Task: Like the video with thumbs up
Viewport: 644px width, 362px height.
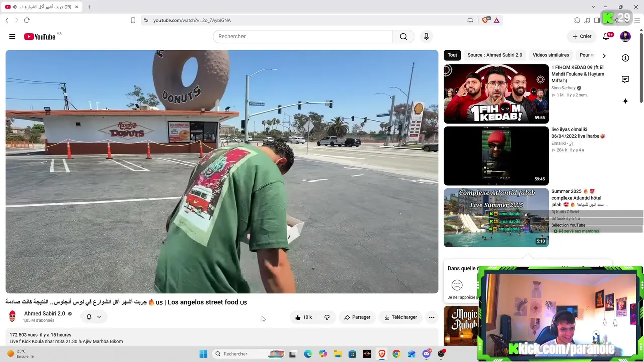Action: coord(304,317)
